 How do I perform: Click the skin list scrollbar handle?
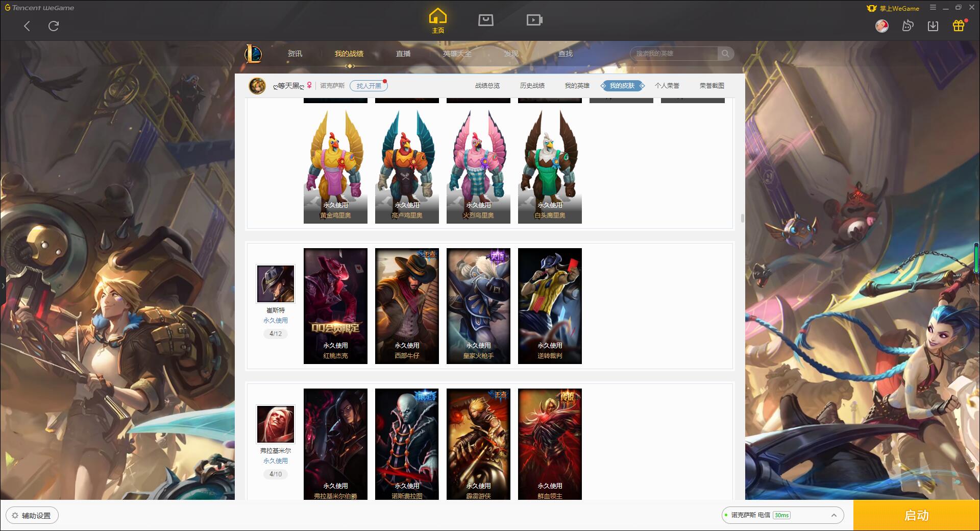pyautogui.click(x=742, y=218)
